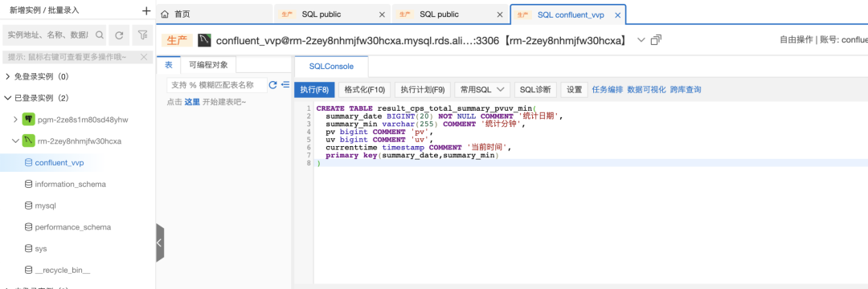868x289 pixels.
Task: Dismiss the right-click hint tip
Action: pyautogui.click(x=144, y=57)
